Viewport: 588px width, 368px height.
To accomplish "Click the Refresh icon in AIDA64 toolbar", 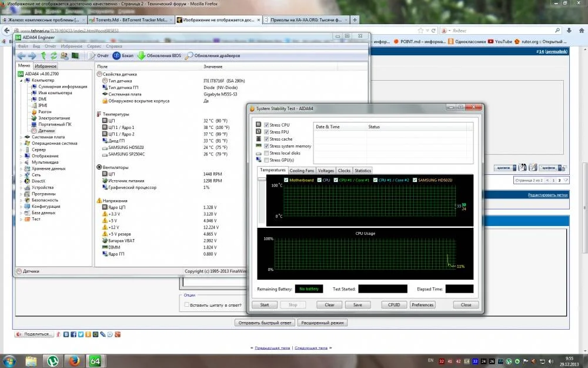I will 54,55.
